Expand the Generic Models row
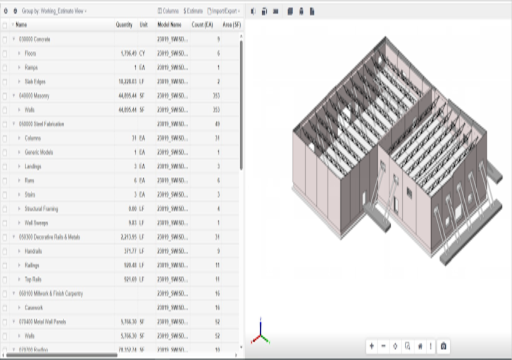512x360 pixels. [19, 152]
